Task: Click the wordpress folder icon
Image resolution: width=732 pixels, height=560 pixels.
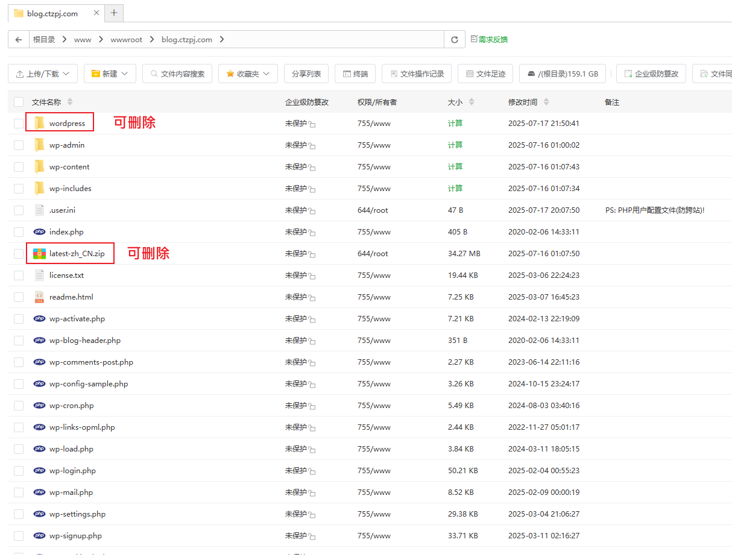Action: click(x=39, y=124)
